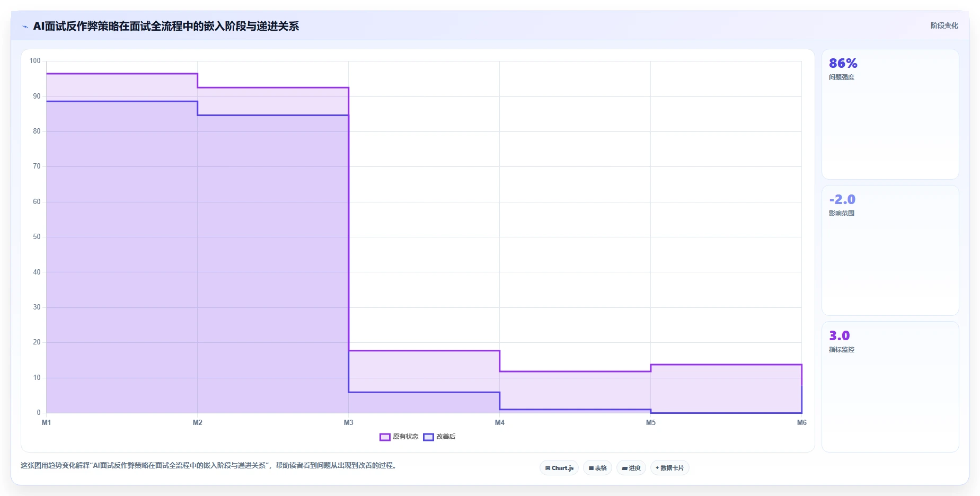
Task: Click the Chart.js tag chip
Action: point(559,468)
